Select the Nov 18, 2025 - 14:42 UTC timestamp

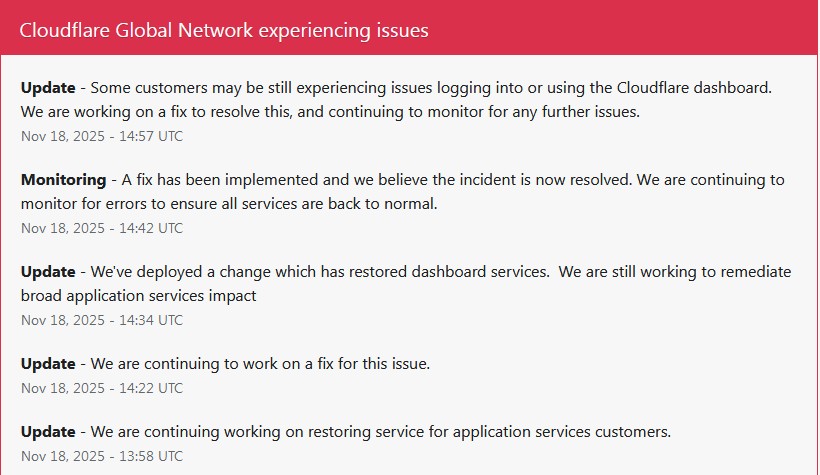click(102, 228)
